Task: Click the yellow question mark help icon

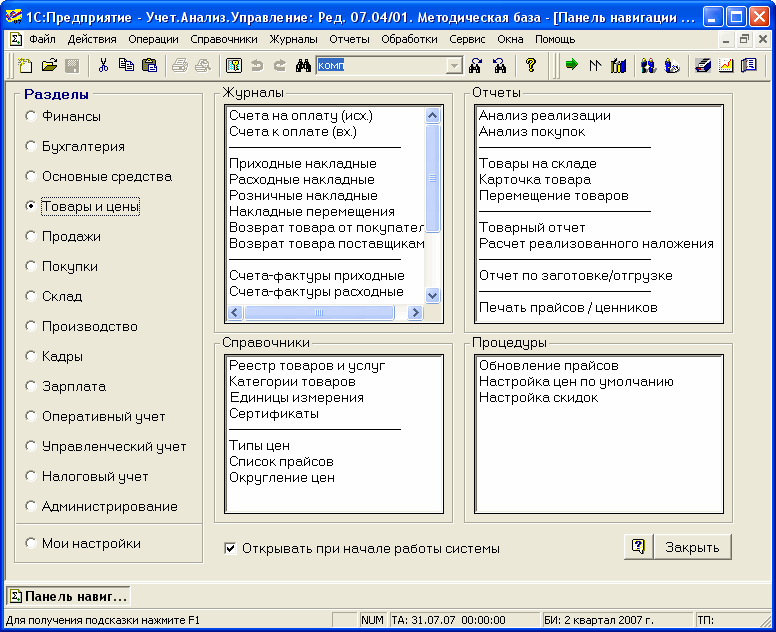Action: [x=531, y=65]
